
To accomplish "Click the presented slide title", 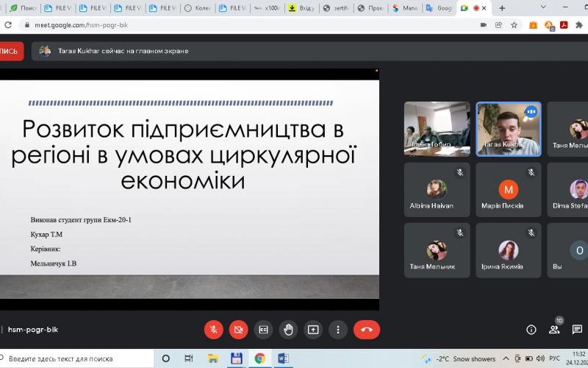I will 183,155.
